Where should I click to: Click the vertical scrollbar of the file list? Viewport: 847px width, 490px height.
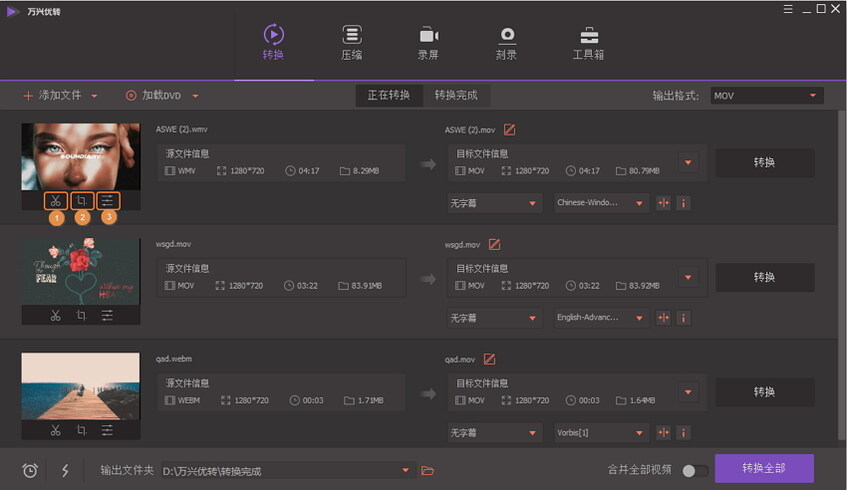(x=841, y=278)
